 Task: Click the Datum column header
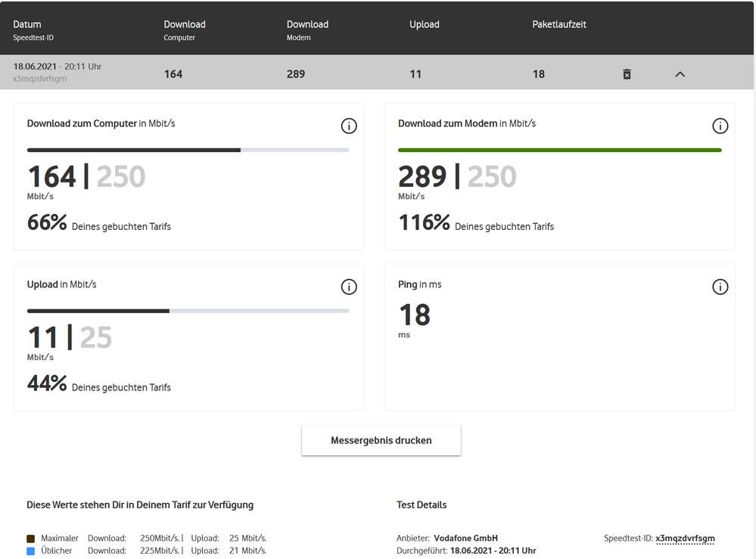(x=27, y=24)
